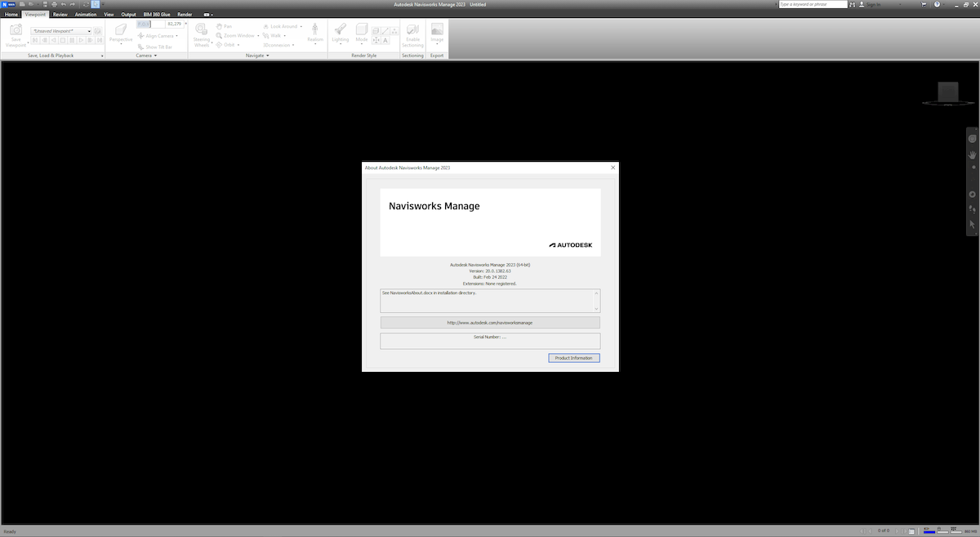Click the Select cursor in quick access toolbar
The height and width of the screenshot is (537, 980).
pos(96,4)
